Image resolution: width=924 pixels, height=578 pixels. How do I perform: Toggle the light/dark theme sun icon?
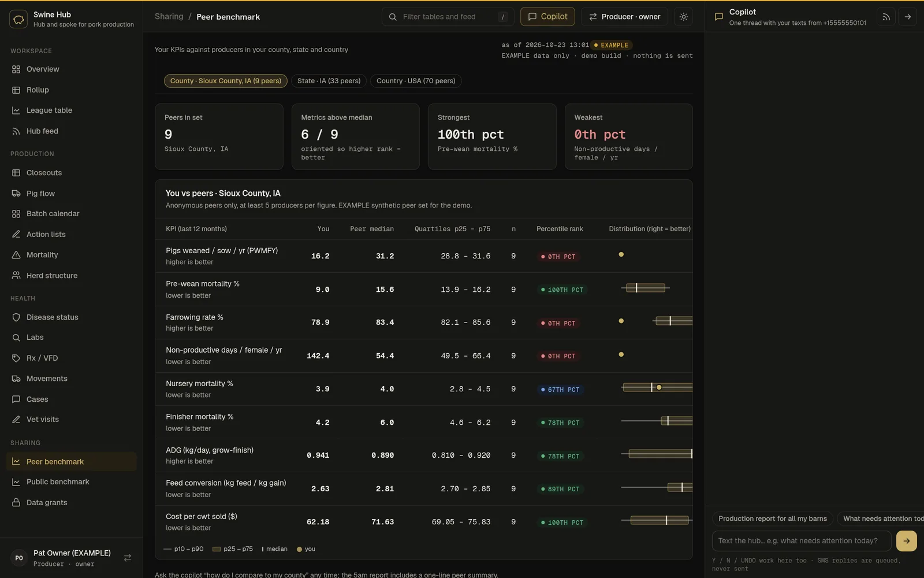click(x=684, y=17)
